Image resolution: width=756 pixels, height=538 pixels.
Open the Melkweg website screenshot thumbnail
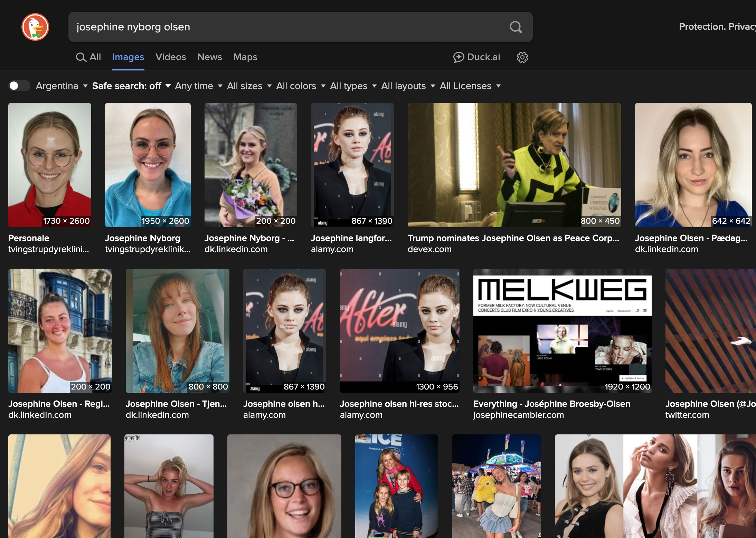[x=563, y=331]
